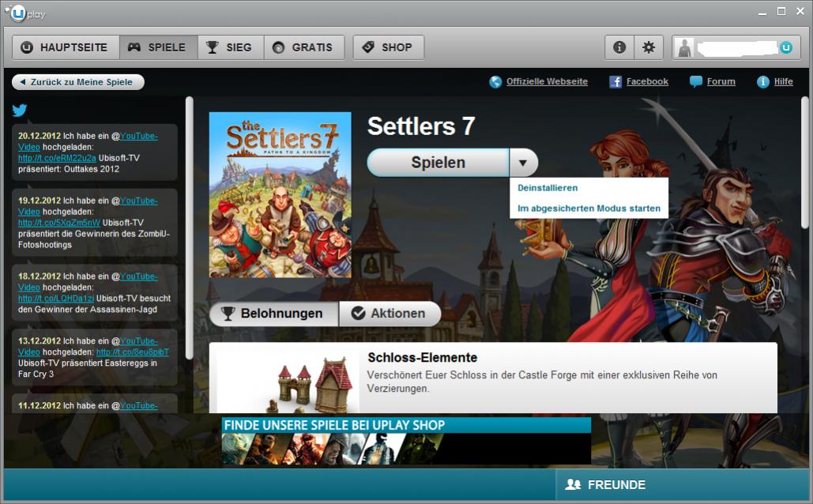Start the game with Spielen button
This screenshot has height=504, width=813.
[x=438, y=163]
